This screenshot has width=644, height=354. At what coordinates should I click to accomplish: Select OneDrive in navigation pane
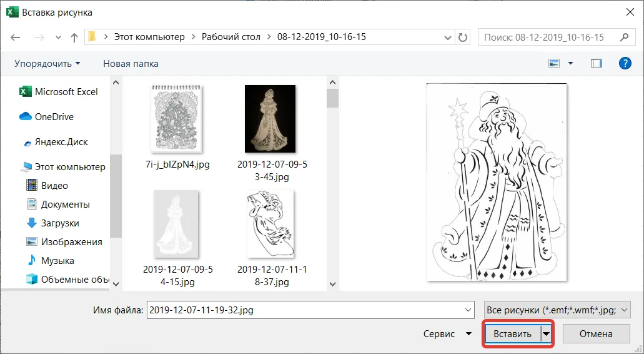click(46, 117)
